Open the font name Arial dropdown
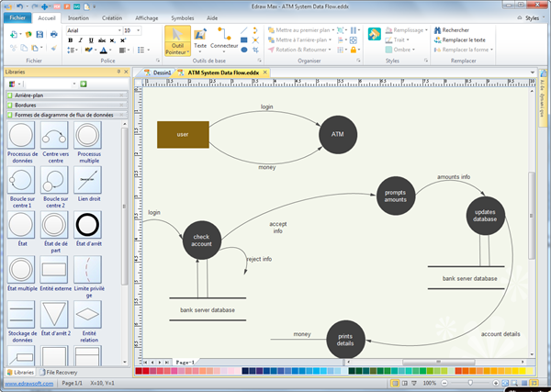Image resolution: width=551 pixels, height=392 pixels. [118, 30]
